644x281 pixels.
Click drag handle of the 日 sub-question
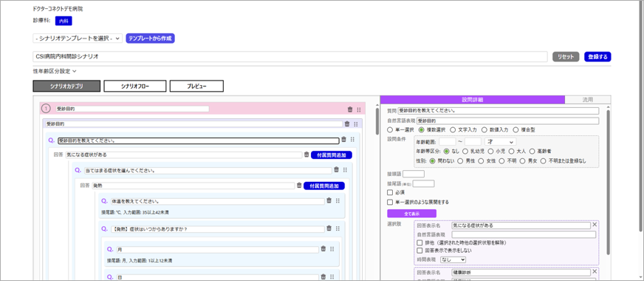(x=332, y=277)
